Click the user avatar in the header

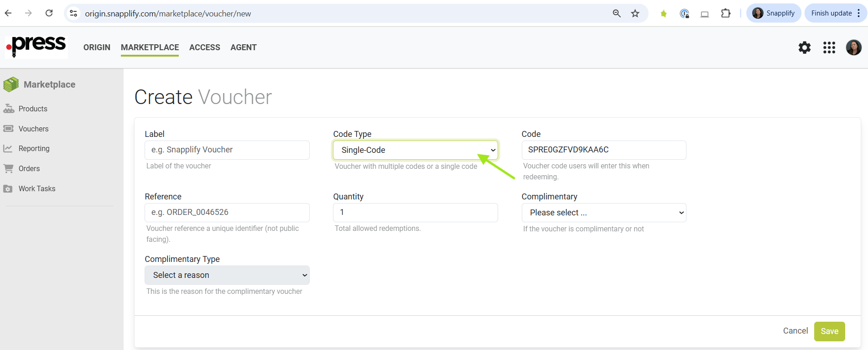click(854, 47)
